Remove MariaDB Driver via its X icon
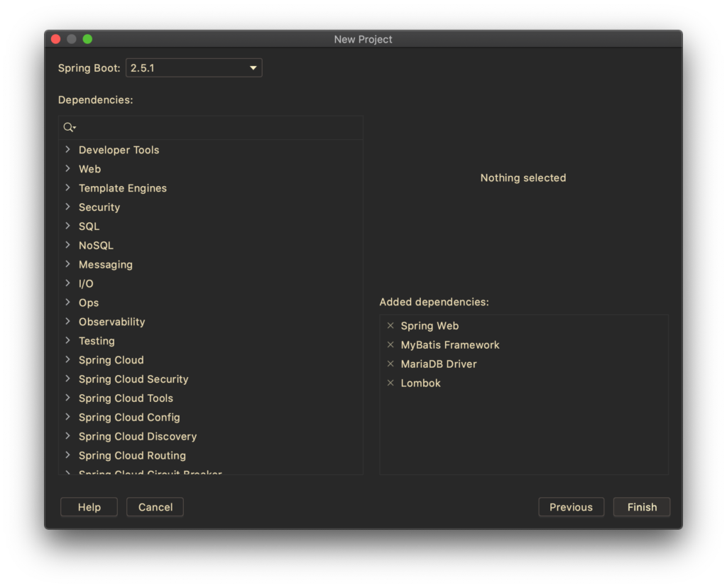 390,364
